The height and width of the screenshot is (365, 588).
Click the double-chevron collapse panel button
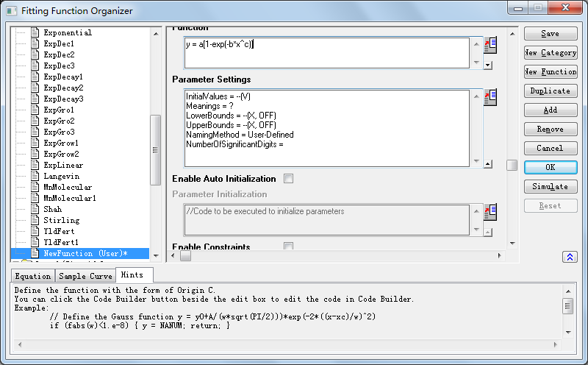tap(570, 257)
